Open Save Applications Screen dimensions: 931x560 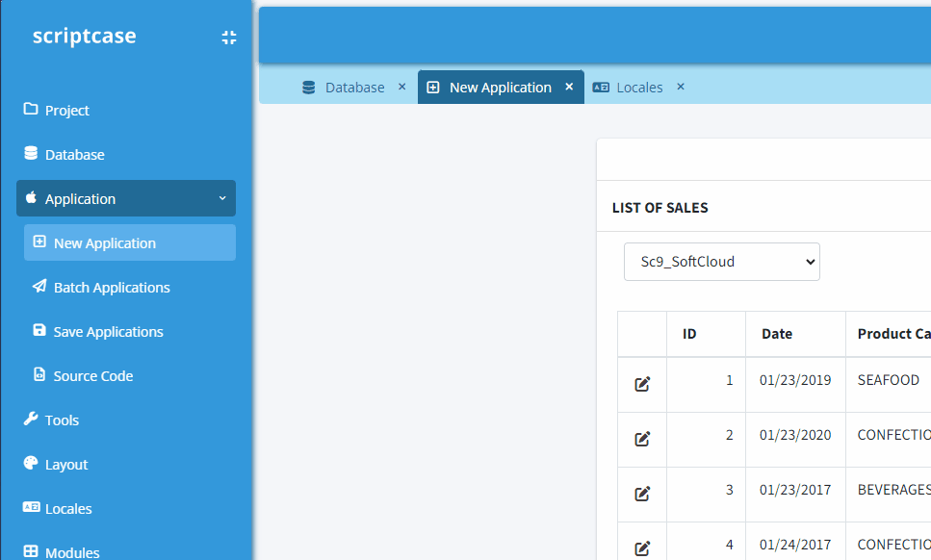(x=108, y=332)
